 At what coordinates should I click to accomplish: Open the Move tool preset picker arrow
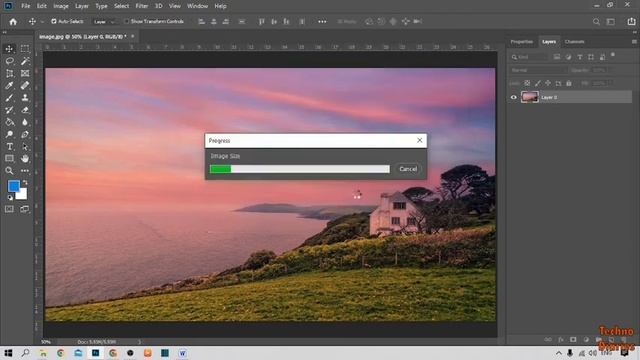(42, 22)
